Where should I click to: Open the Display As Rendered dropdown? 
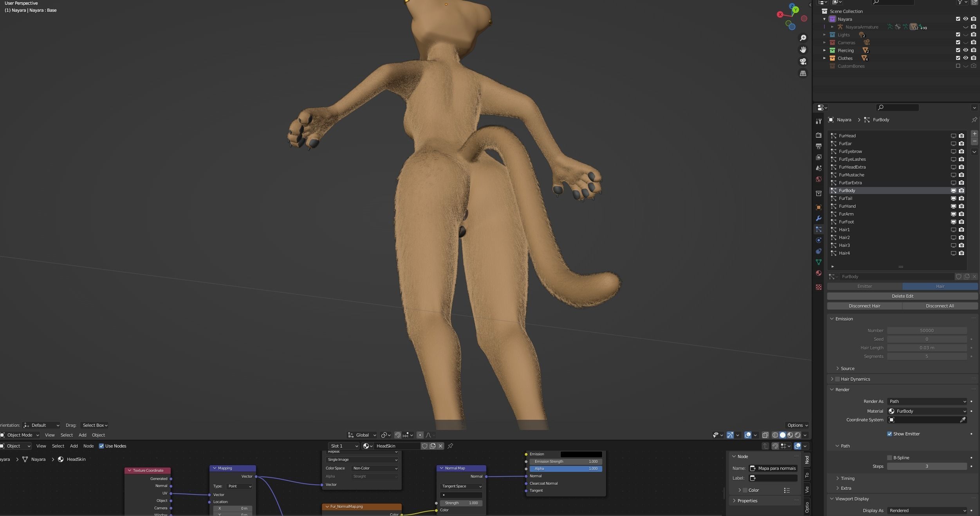coord(927,511)
